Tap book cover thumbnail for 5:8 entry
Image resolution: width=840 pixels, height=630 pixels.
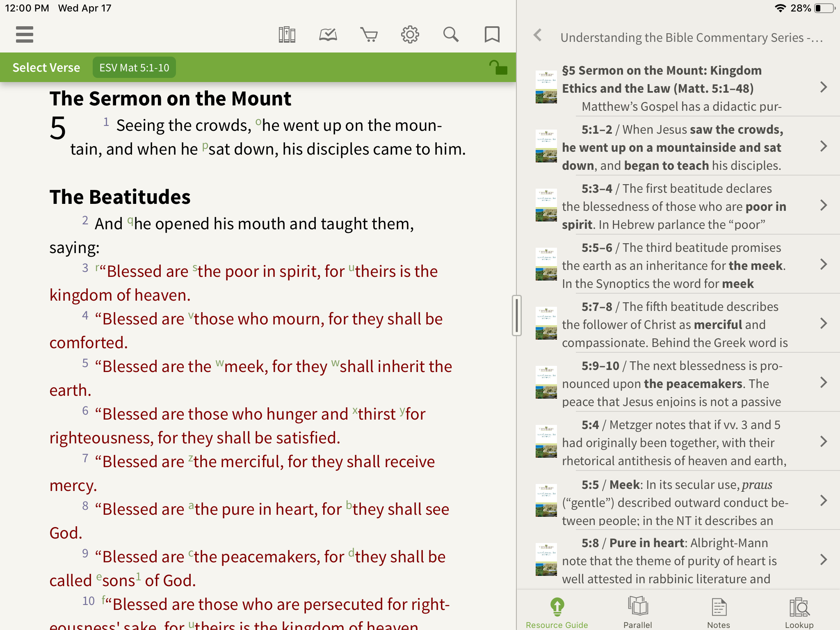(x=546, y=559)
